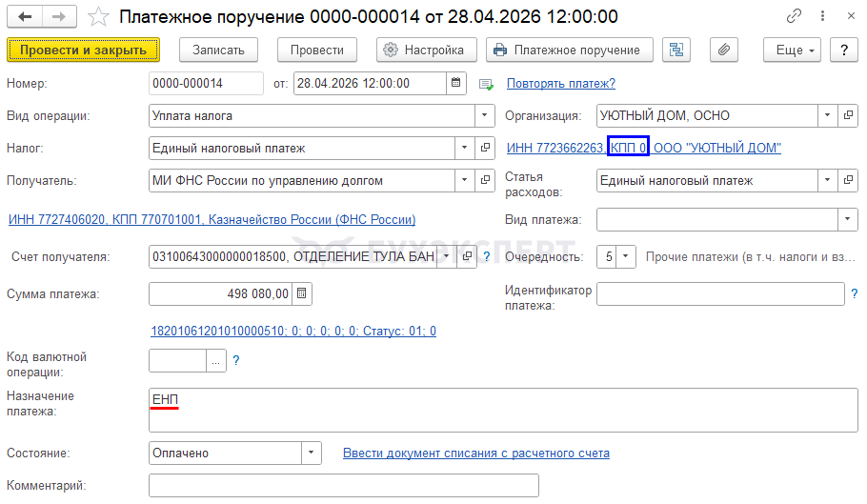867x504 pixels.
Task: Click Ввести документ списания с расчетного счета link
Action: (x=476, y=454)
